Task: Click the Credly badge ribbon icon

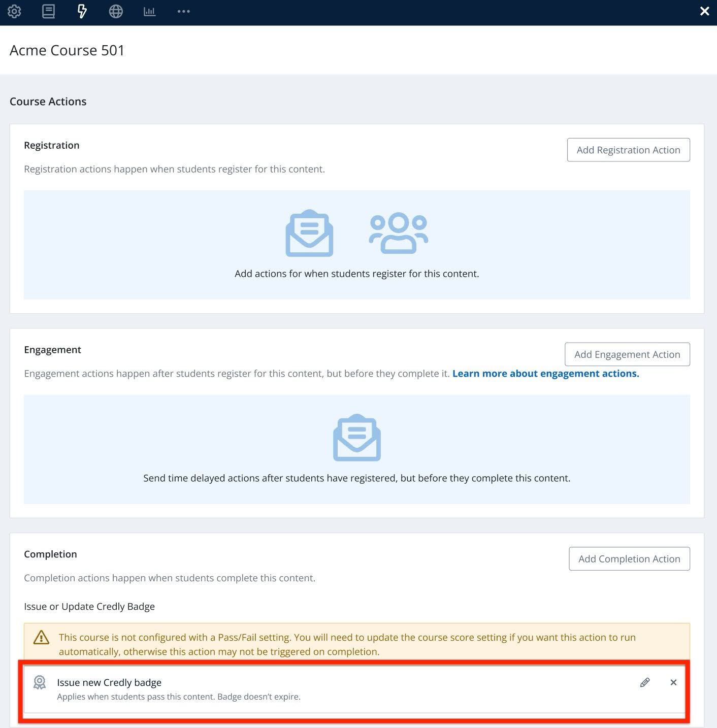Action: 40,682
